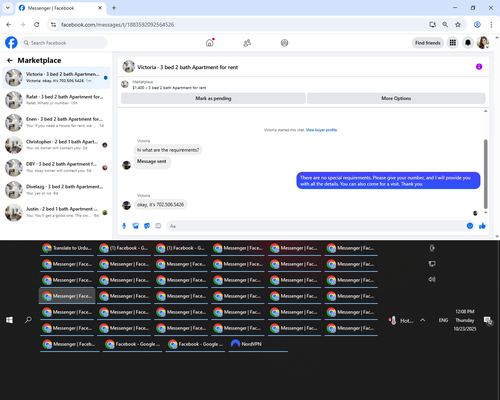Click the Facebook logo
The height and width of the screenshot is (400, 500).
click(x=11, y=43)
